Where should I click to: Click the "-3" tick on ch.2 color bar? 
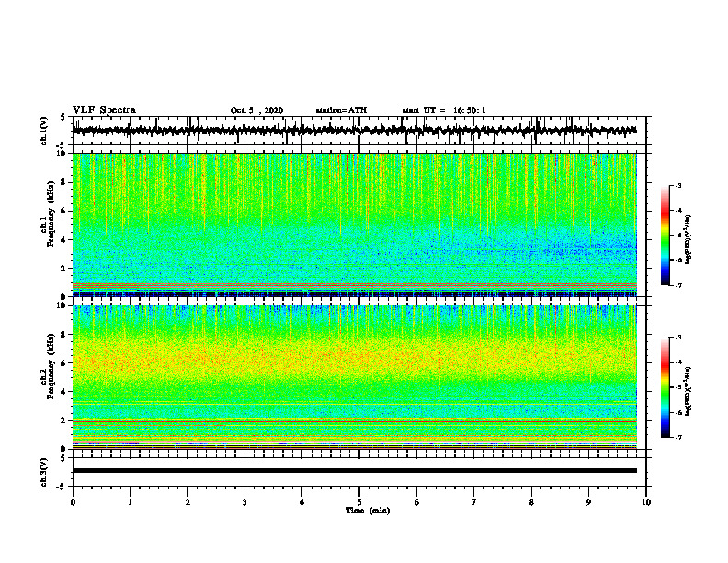(x=678, y=338)
